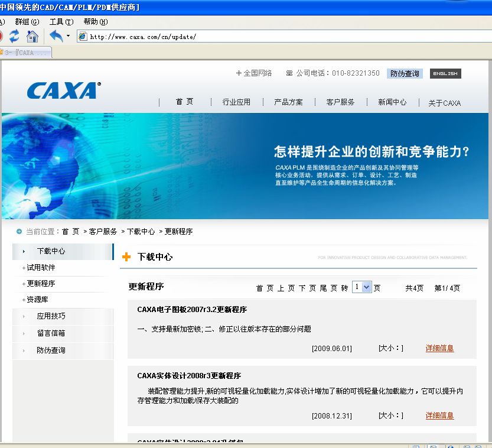The image size is (492, 448).
Task: Open the back arrow dropdown
Action: coord(68,36)
